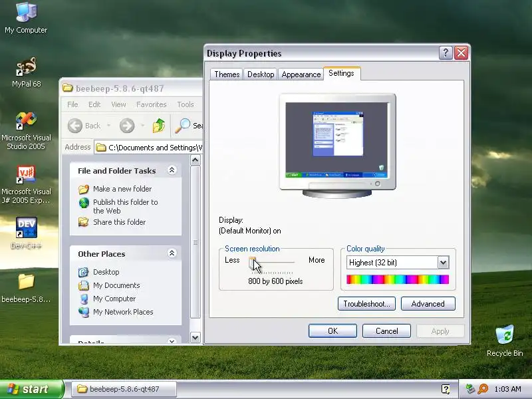Viewport: 532px width, 399px height.
Task: Click the tray help balloon icon
Action: point(446,389)
